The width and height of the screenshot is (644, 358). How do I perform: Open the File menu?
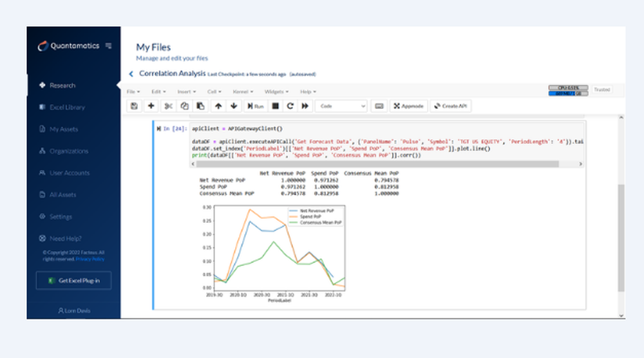(133, 91)
